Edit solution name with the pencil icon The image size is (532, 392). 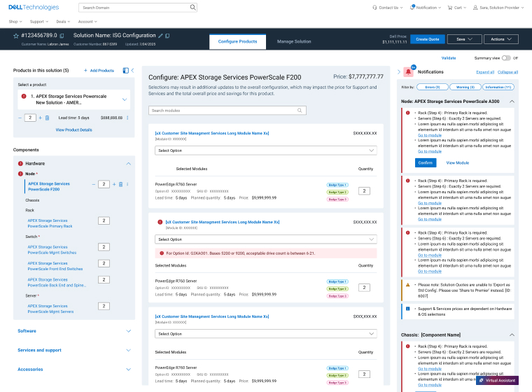(160, 36)
